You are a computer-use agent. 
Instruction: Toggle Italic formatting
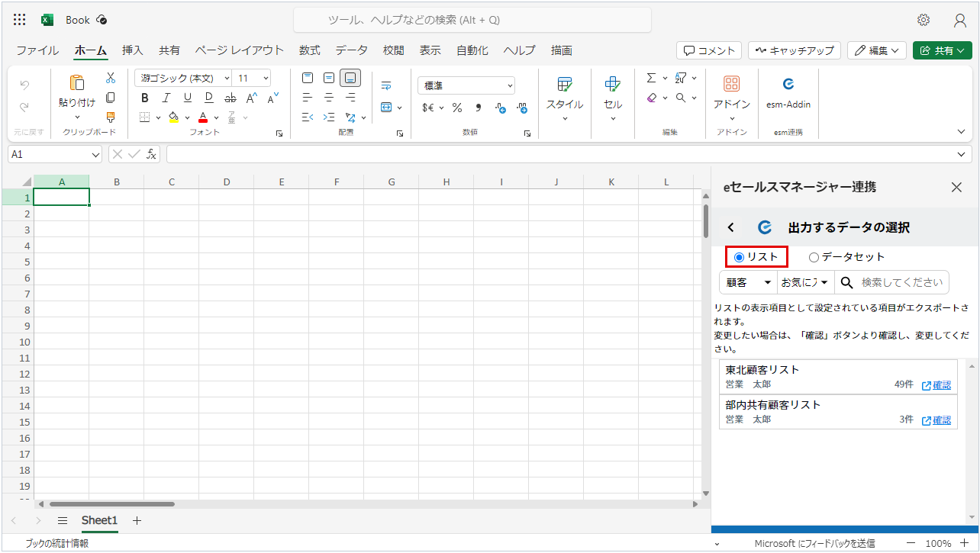166,98
